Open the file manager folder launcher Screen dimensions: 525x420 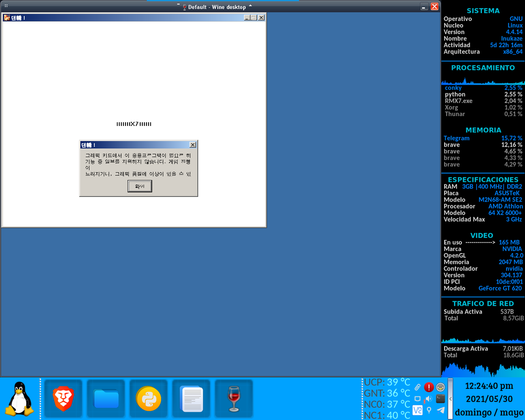pos(106,398)
